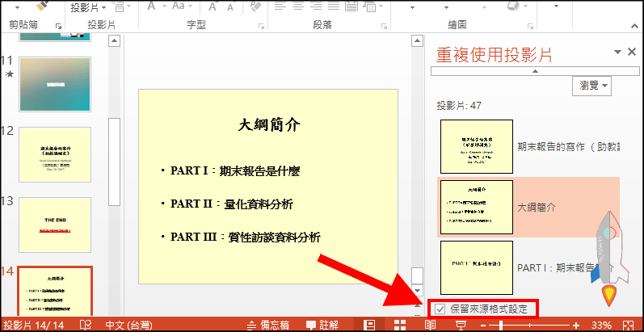Click the PART II：量化資料分析 bullet
This screenshot has width=644, height=332.
[x=232, y=204]
